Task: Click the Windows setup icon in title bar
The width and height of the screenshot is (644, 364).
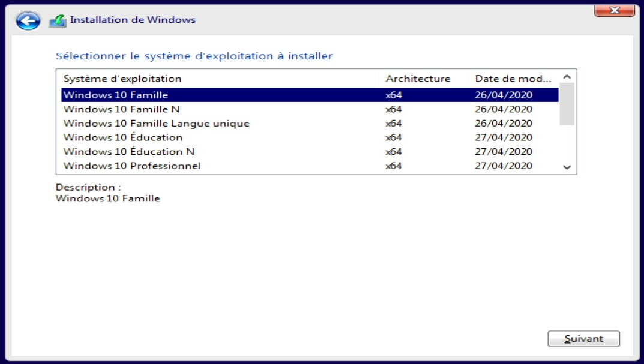Action: (58, 20)
